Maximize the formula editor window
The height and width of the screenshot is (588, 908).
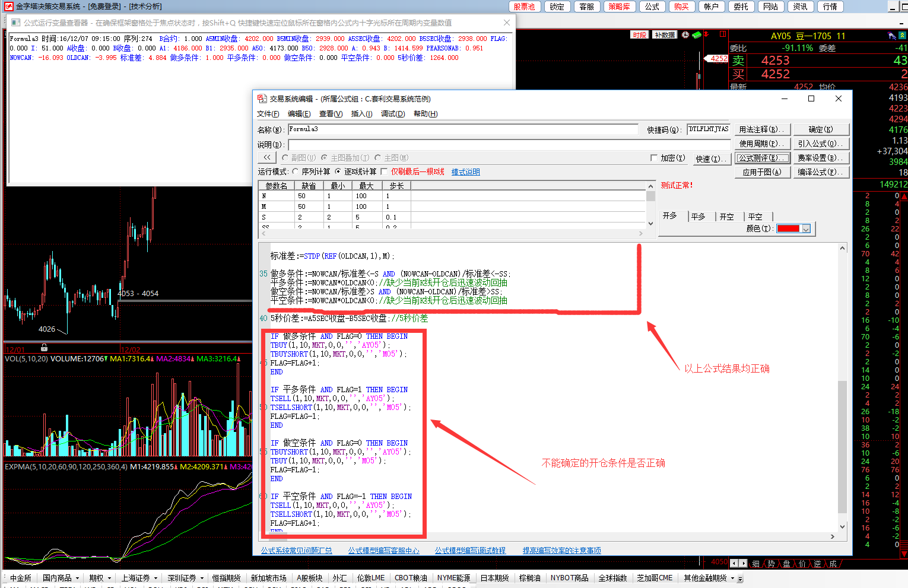click(x=811, y=98)
